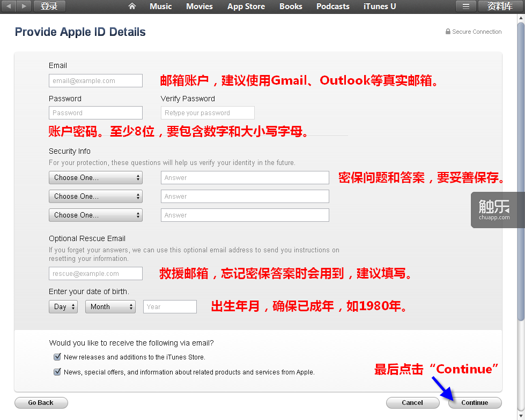The width and height of the screenshot is (525, 420).
Task: Click the Continue button
Action: click(x=475, y=403)
